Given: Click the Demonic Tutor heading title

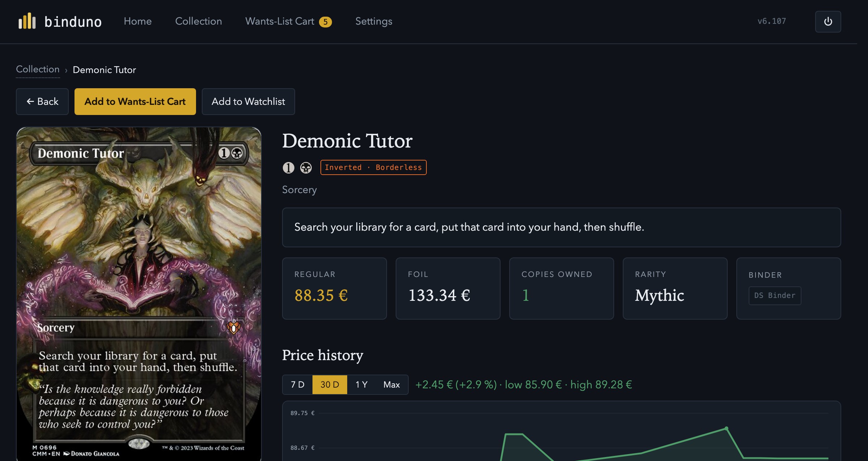Looking at the screenshot, I should click(x=347, y=141).
